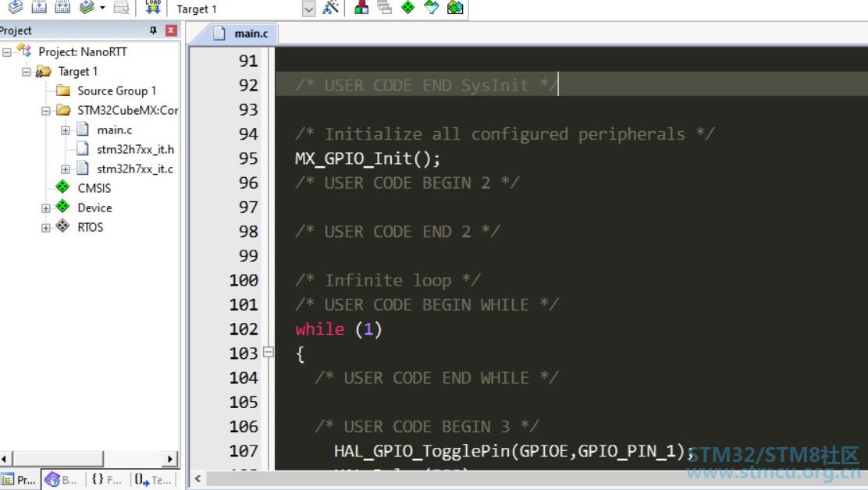This screenshot has width=868, height=490.
Task: Collapse the Project: NanoRTT tree node
Action: point(7,52)
